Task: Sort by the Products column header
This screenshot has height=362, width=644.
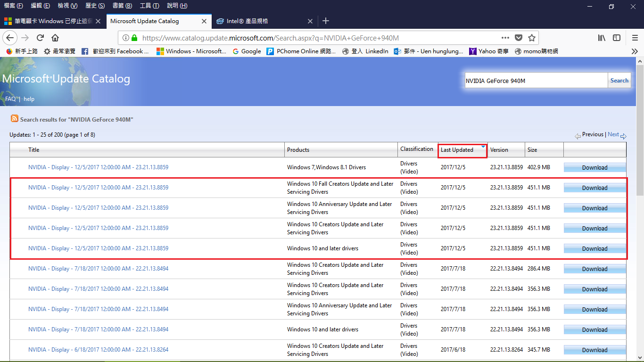Action: (x=298, y=150)
